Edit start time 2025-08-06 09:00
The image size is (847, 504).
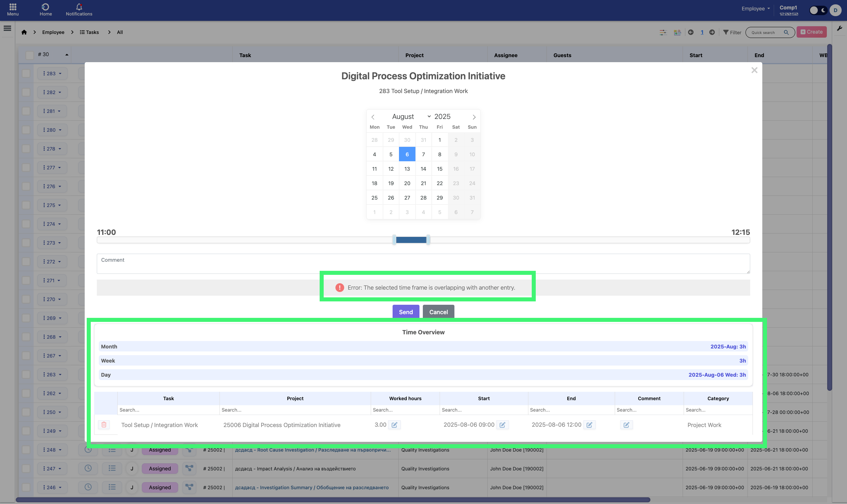tap(502, 425)
